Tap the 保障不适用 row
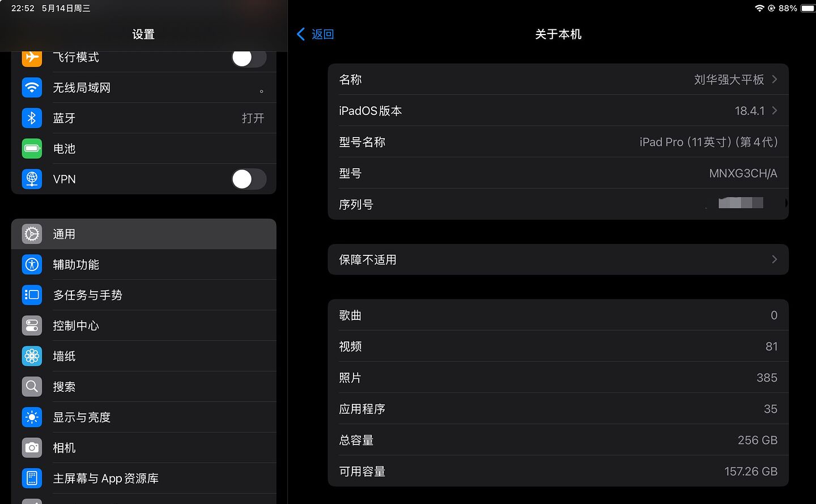 558,259
